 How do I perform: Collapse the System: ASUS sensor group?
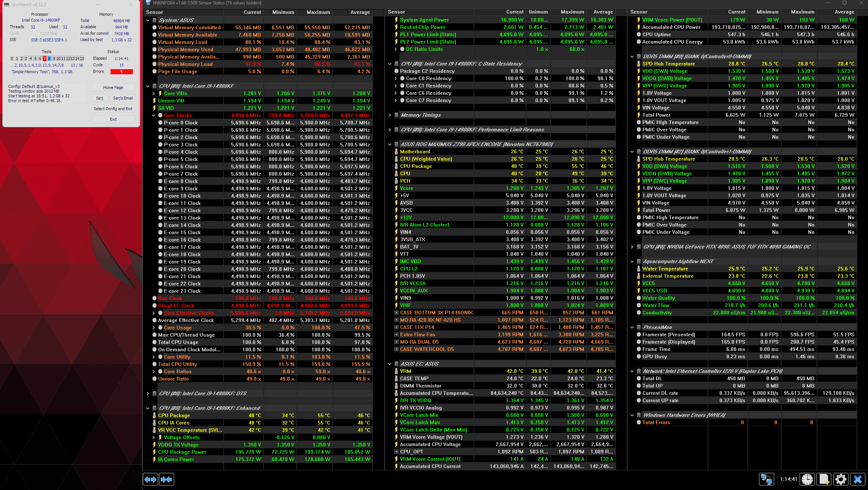(x=148, y=20)
